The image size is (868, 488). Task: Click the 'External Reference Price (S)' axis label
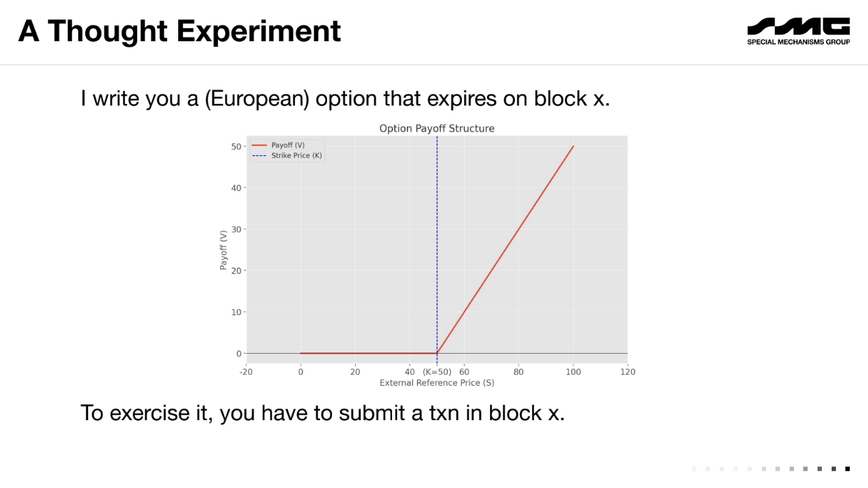coord(437,383)
